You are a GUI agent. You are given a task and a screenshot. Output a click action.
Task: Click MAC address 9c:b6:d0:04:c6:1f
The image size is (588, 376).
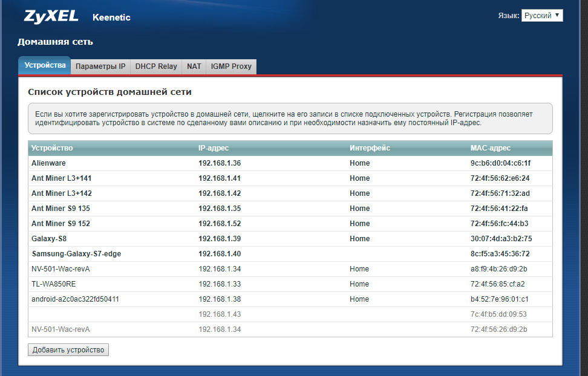click(501, 163)
